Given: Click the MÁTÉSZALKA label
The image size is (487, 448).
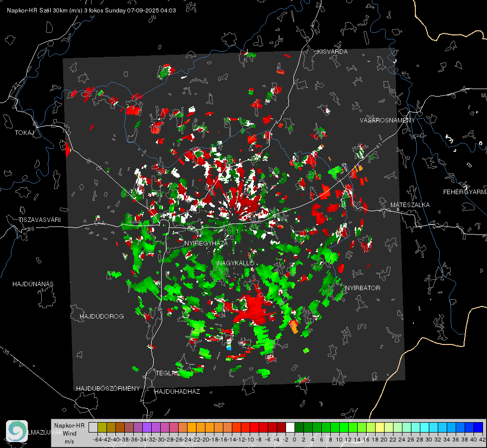Looking at the screenshot, I should [x=410, y=205].
